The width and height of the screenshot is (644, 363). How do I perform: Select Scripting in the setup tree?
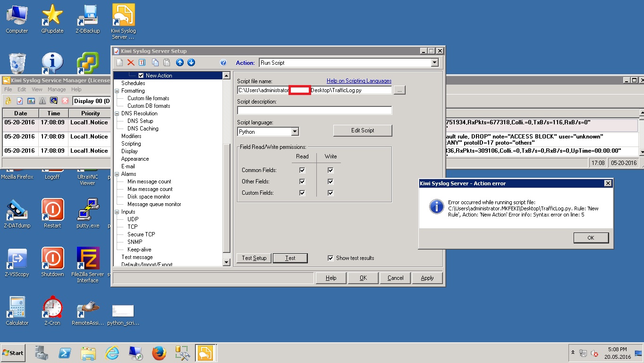(131, 144)
